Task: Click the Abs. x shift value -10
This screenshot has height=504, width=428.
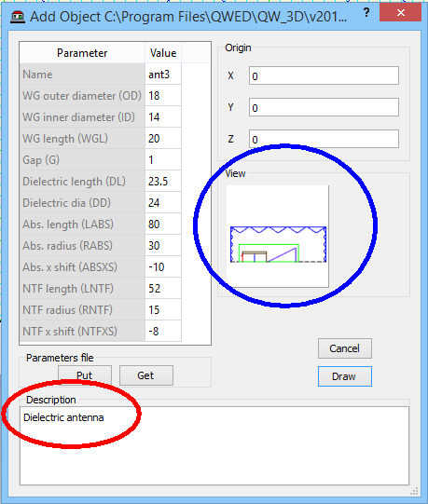Action: 163,266
